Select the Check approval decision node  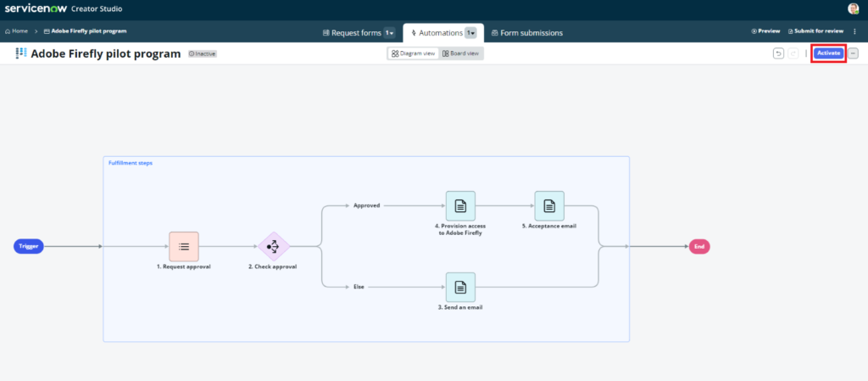(x=274, y=247)
